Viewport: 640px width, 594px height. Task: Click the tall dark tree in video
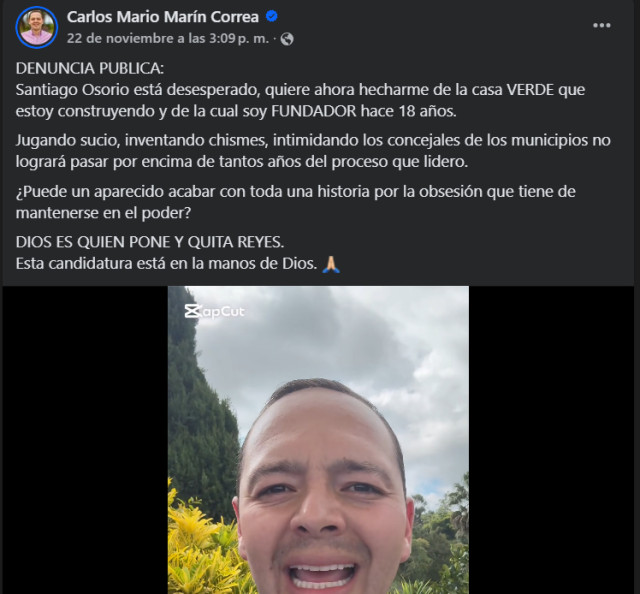(198, 408)
